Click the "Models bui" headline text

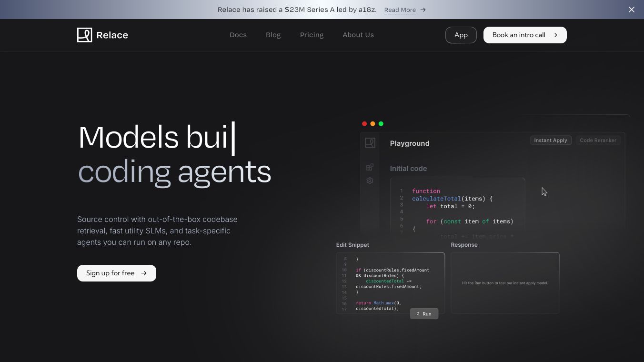point(153,137)
